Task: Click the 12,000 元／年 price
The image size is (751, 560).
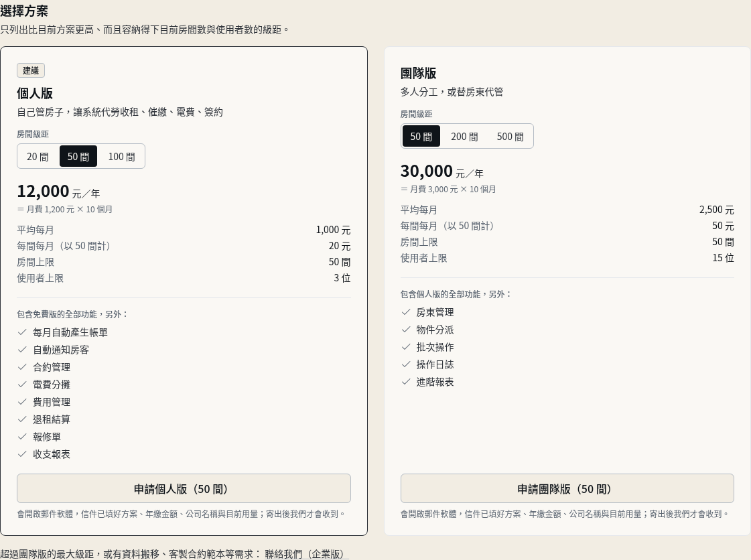Action: pyautogui.click(x=58, y=191)
